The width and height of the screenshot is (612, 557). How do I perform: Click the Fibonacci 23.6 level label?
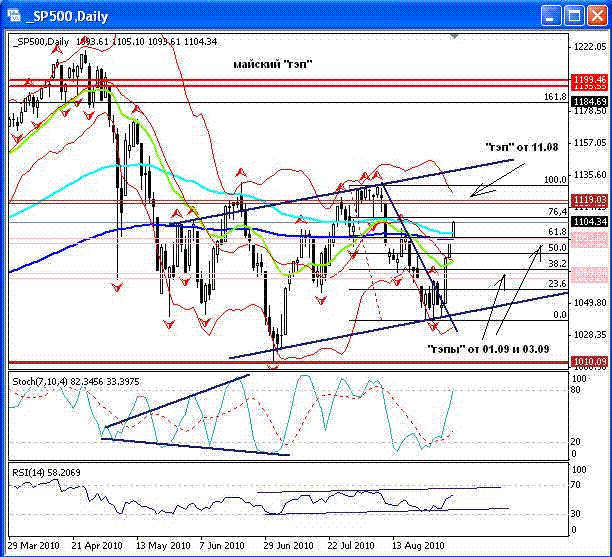pos(557,283)
